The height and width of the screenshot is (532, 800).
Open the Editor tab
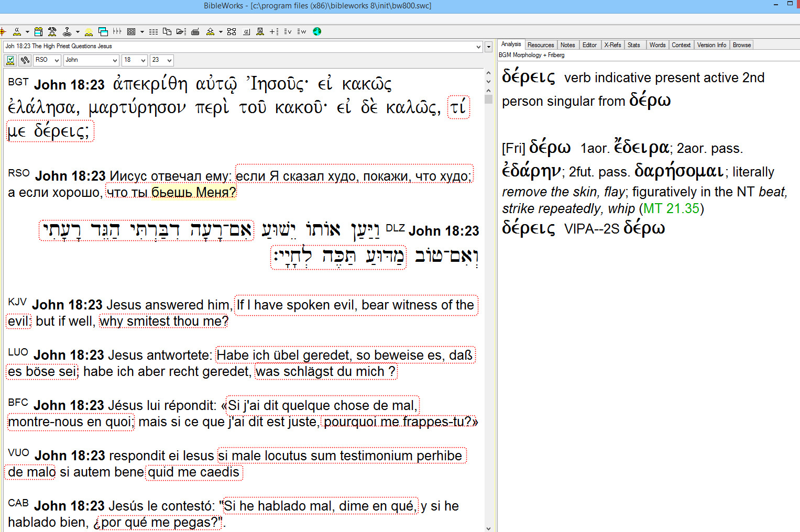pyautogui.click(x=589, y=45)
